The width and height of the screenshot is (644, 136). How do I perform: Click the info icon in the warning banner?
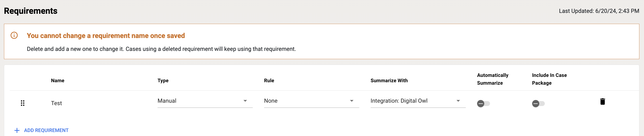[14, 35]
